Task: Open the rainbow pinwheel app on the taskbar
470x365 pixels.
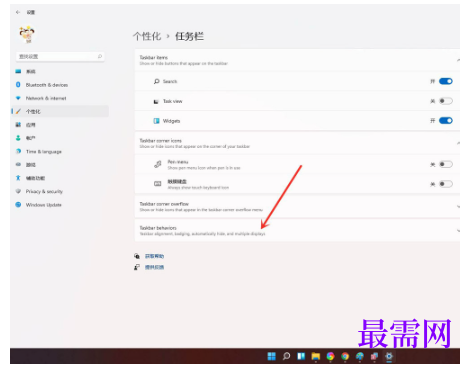Action: 330,356
